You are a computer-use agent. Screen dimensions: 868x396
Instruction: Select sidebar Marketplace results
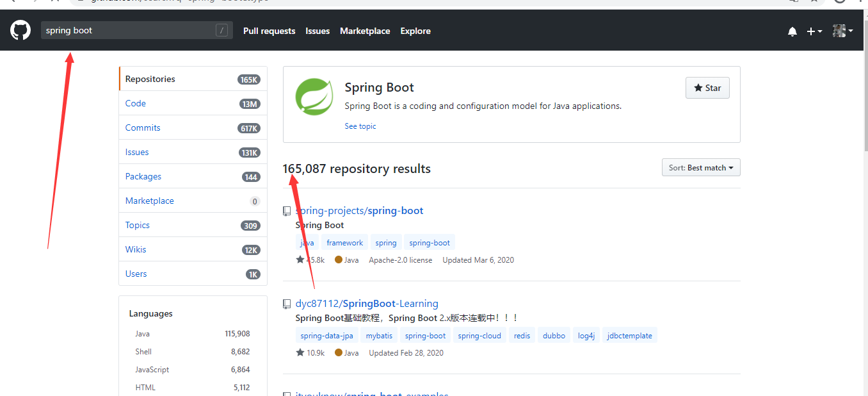click(x=193, y=201)
